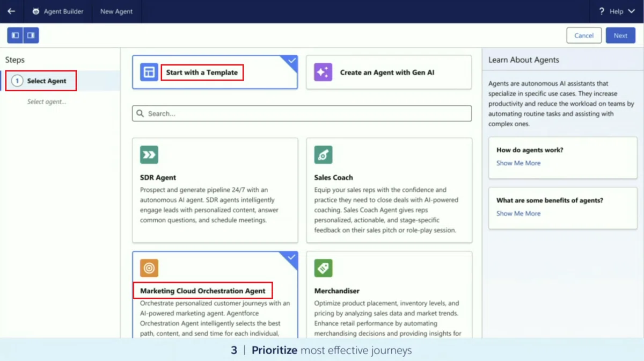Screen dimensions: 644x361
Task: Click the Merchandiser description text
Action: tap(387, 319)
